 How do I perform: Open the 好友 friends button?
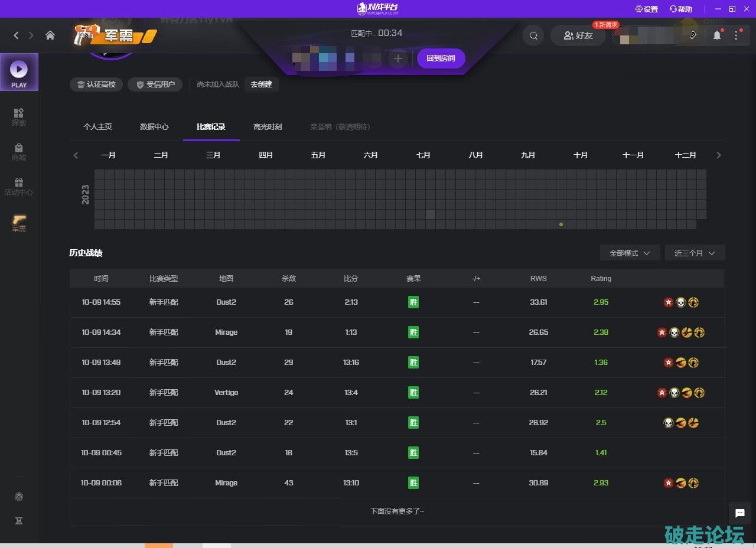pos(578,35)
